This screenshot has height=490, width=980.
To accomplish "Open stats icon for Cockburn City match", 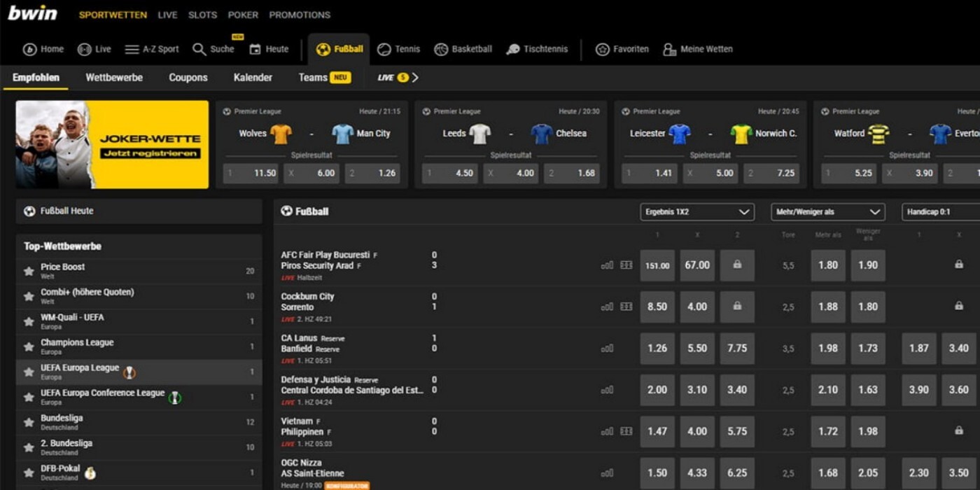I will pos(607,307).
